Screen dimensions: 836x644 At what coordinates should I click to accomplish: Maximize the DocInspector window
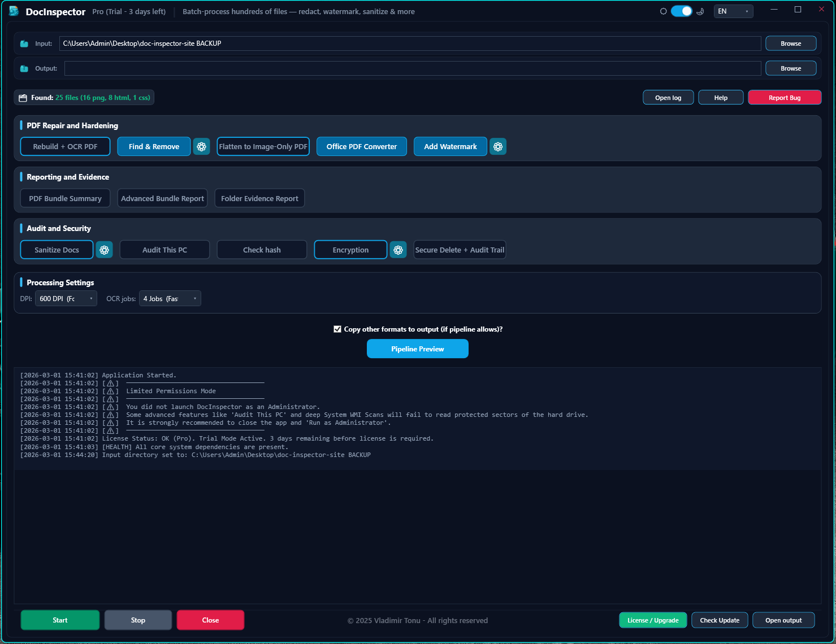[798, 10]
